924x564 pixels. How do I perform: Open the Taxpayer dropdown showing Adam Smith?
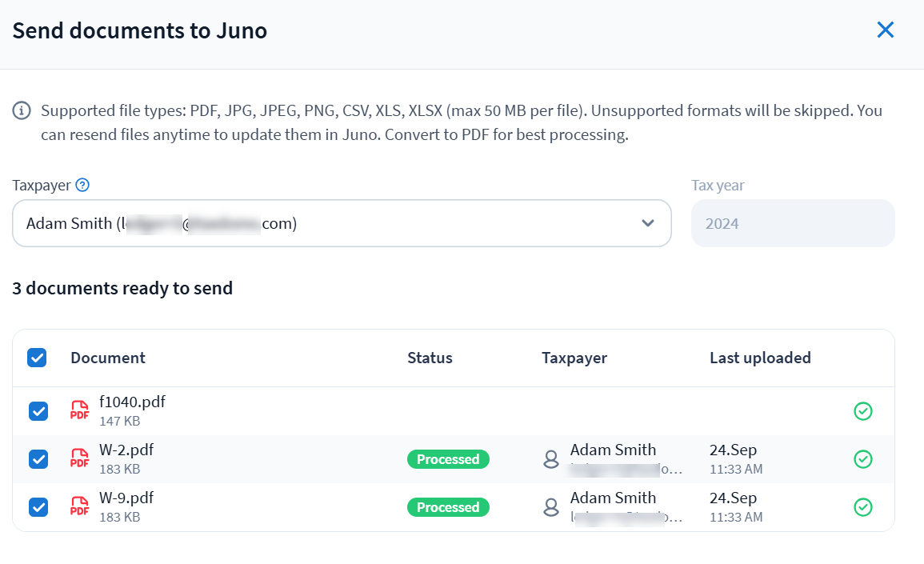click(320, 223)
